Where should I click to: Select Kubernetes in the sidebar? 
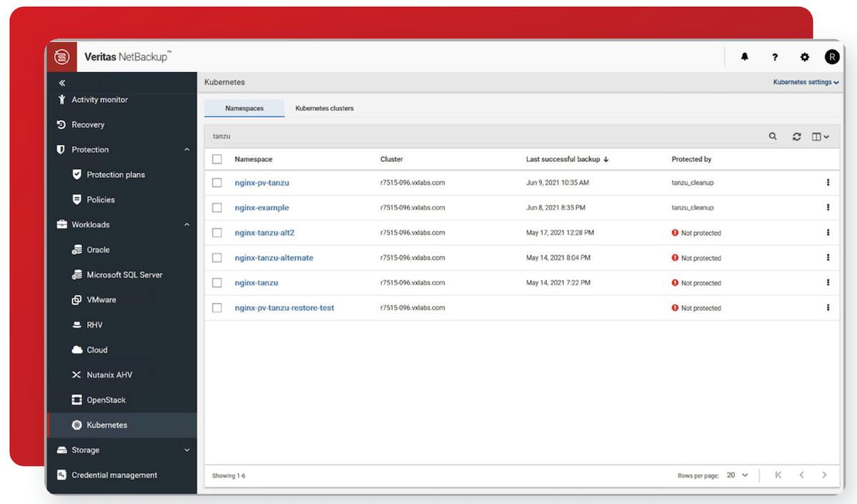pos(122,425)
